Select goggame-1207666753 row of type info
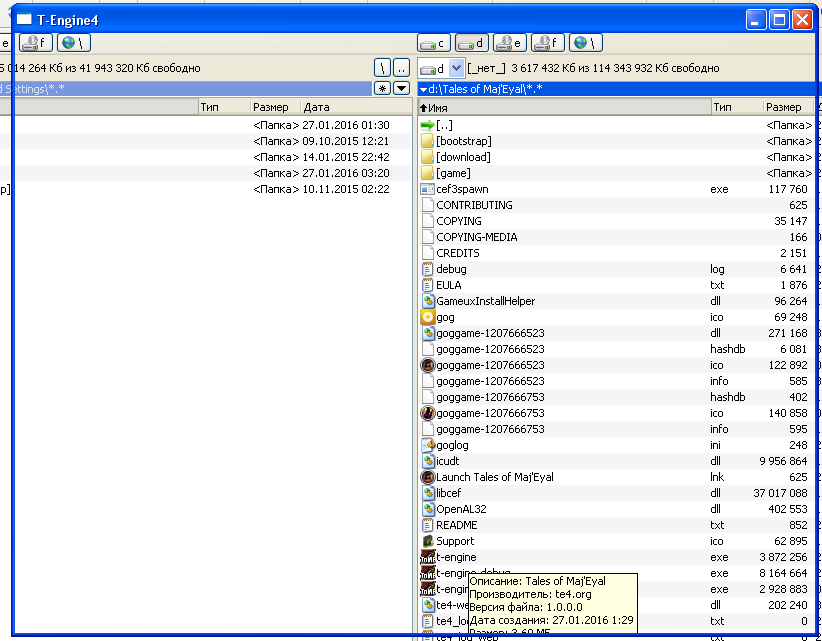The image size is (822, 641). pos(616,429)
